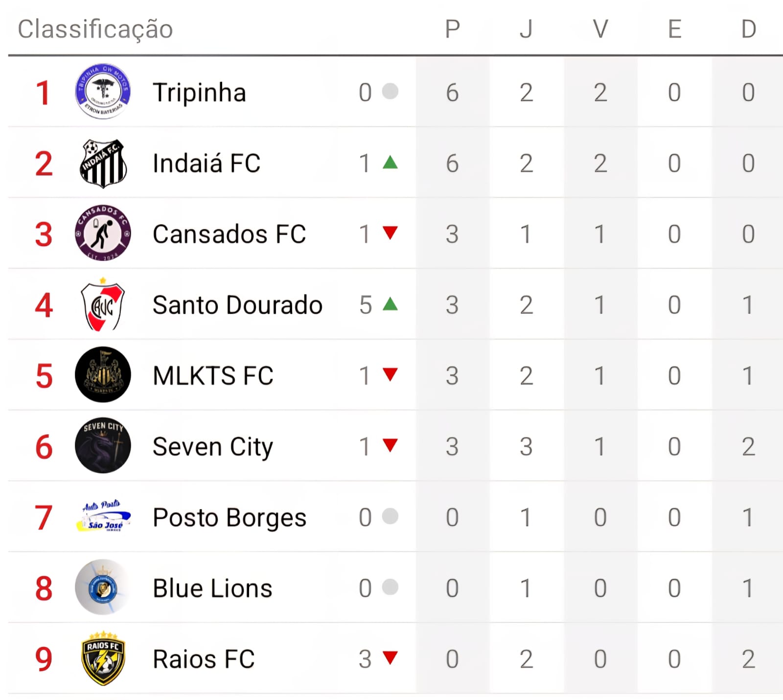Image resolution: width=783 pixels, height=700 pixels.
Task: Click gray no-change dot next to Tripinha
Action: click(x=390, y=91)
